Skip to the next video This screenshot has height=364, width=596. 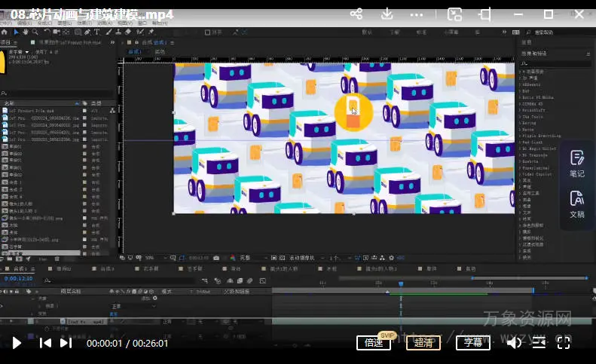66,343
